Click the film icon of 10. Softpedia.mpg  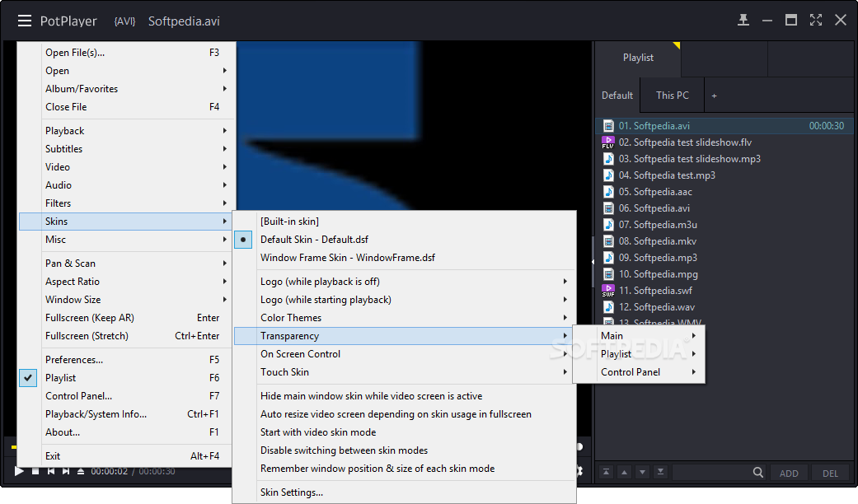pyautogui.click(x=608, y=274)
